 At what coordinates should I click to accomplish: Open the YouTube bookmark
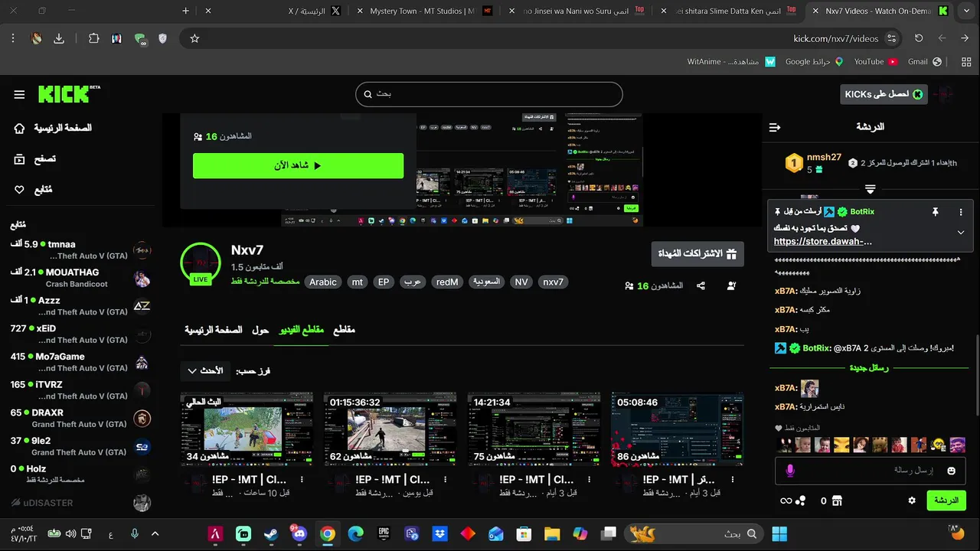(876, 61)
